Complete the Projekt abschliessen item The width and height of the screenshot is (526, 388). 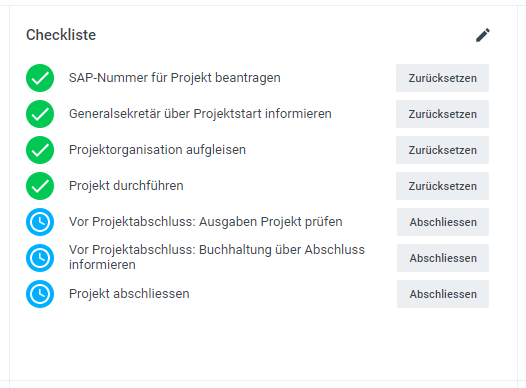(443, 294)
